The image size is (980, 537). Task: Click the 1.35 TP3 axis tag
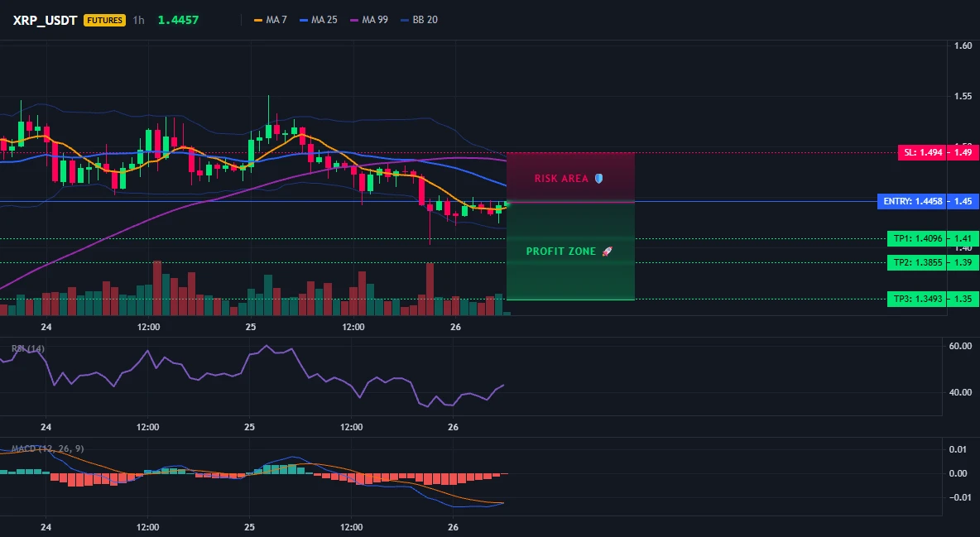tap(963, 299)
